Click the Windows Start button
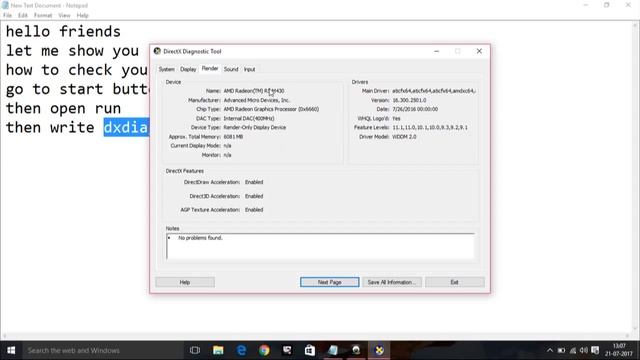Screen dimensions: 640x360 (x=11, y=350)
